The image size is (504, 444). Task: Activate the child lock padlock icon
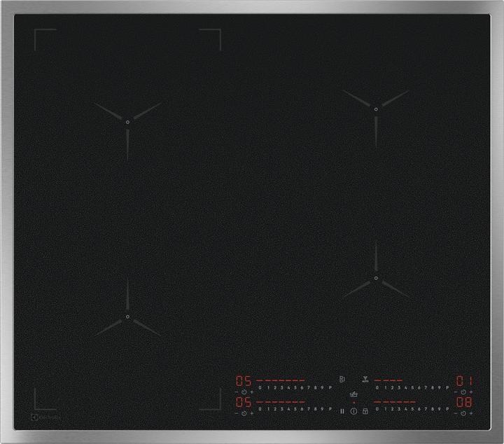[x=365, y=411]
